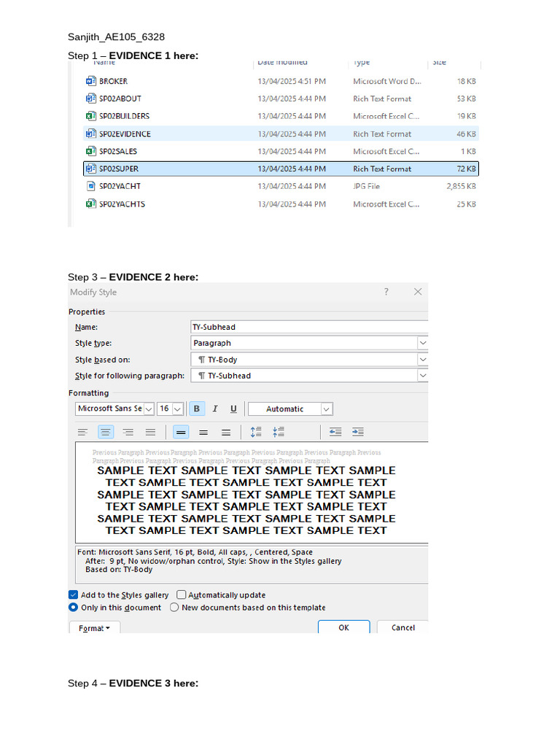560x747 pixels.
Task: Enable Automatically update checkbox
Action: pyautogui.click(x=182, y=595)
